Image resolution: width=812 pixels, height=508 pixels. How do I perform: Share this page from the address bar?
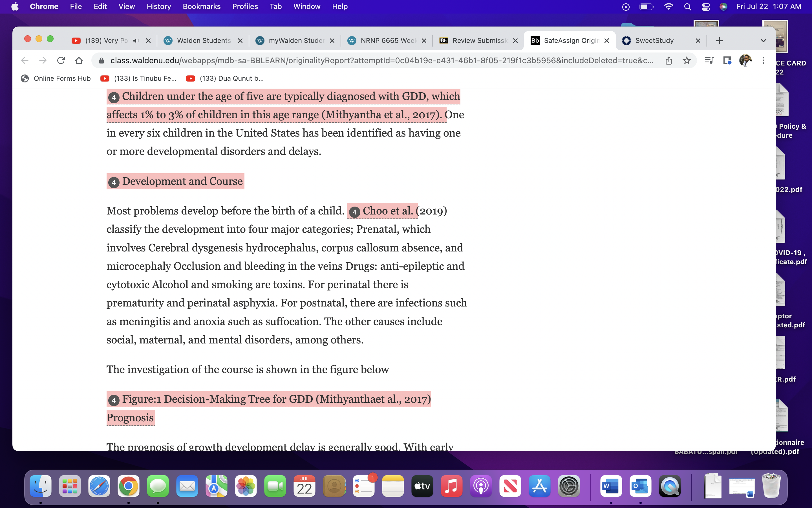pos(668,60)
